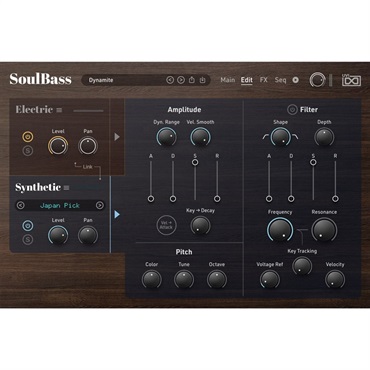
Task: Open the Electric layer hamburger menu
Action: point(59,110)
